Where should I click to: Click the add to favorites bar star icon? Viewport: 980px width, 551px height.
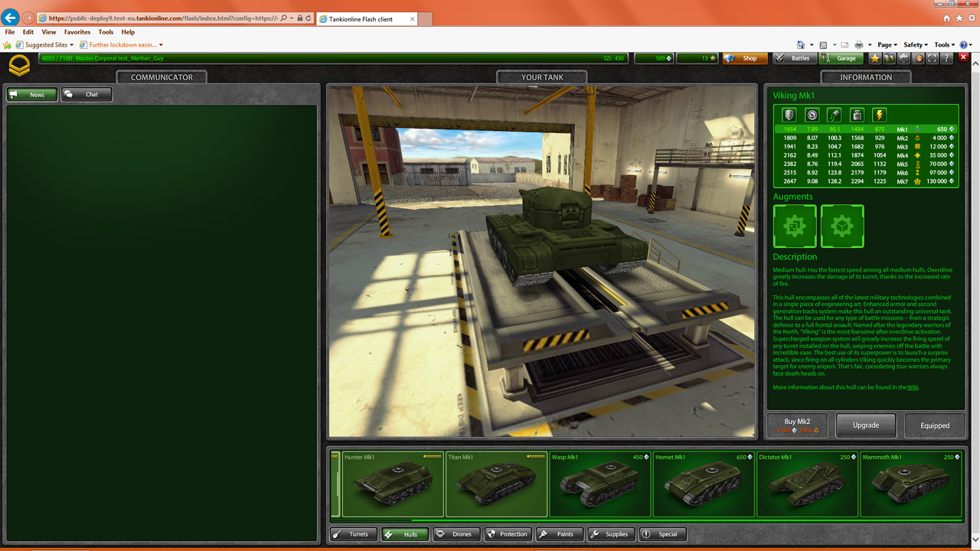[8, 45]
